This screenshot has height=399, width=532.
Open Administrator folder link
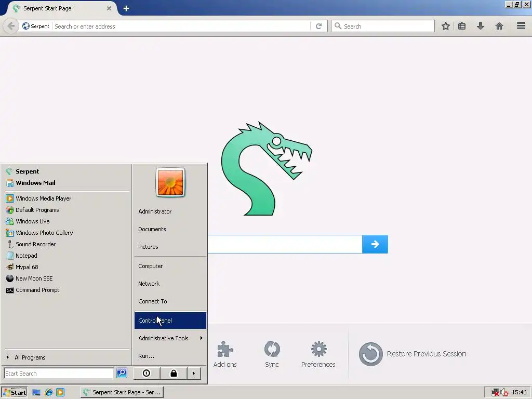170,211
